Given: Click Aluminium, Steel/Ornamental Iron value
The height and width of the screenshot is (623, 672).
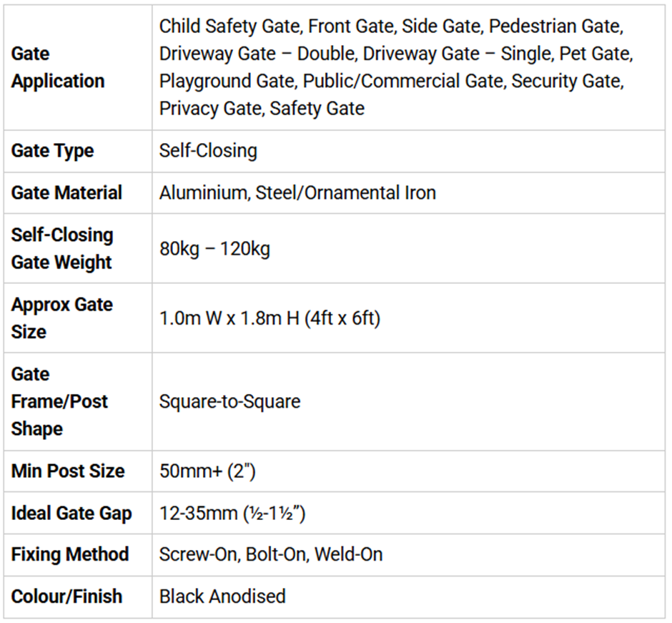Looking at the screenshot, I should click(297, 192).
